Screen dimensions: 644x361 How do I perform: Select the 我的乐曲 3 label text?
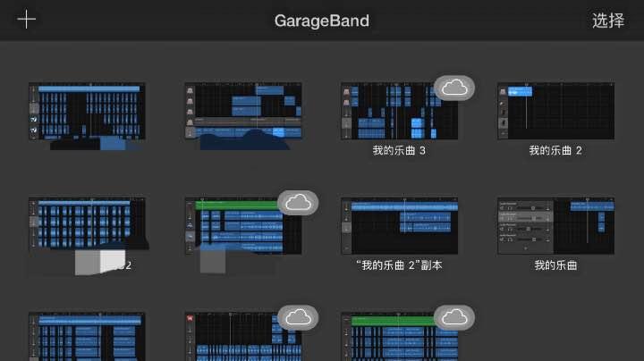(399, 150)
